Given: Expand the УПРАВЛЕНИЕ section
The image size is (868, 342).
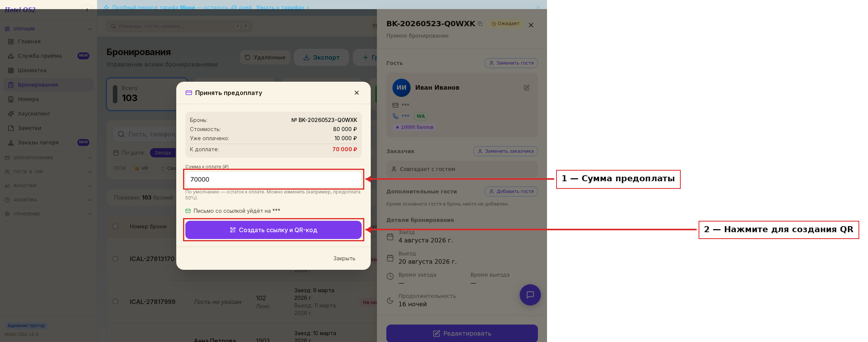Looking at the screenshot, I should [x=48, y=214].
